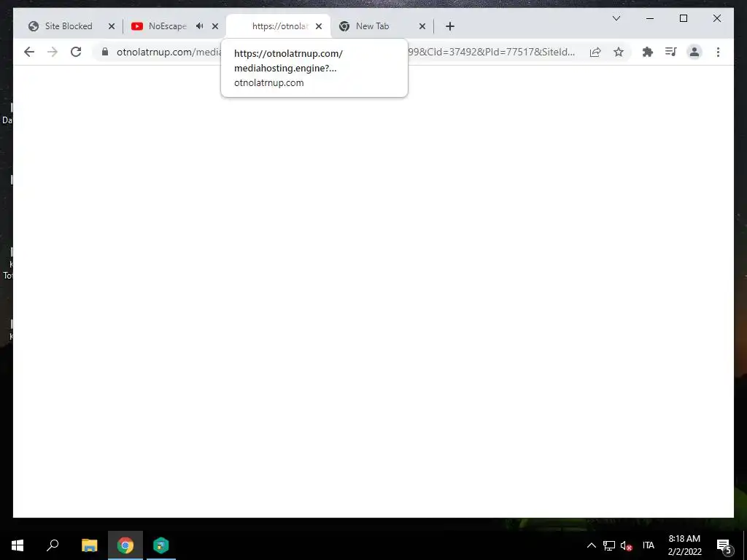Minimize the Chrome window

tap(650, 18)
